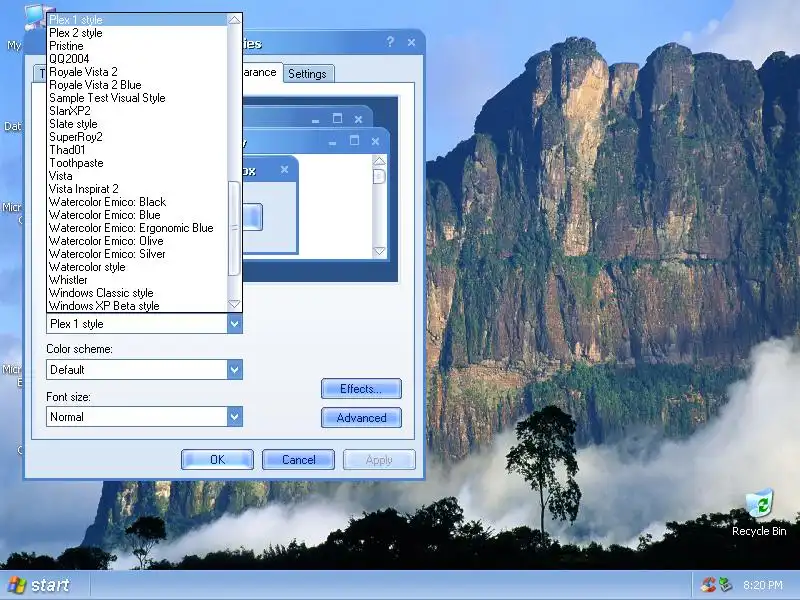
Task: Click preview window scroll-up arrow
Action: coord(379,161)
